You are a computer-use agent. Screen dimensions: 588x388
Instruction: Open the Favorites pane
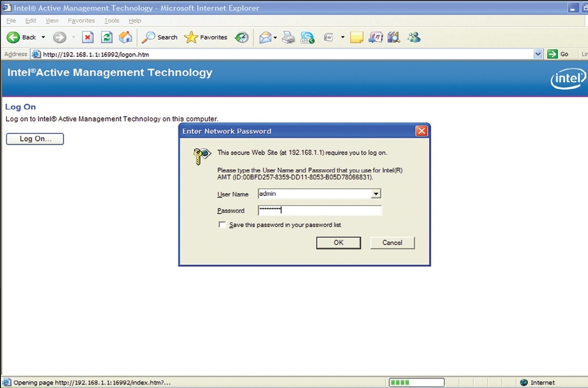[x=206, y=37]
